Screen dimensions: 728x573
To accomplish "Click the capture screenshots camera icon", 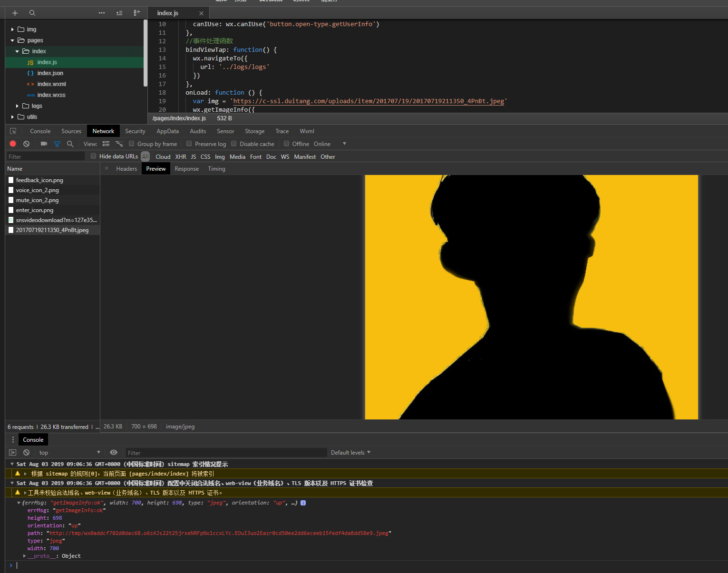I will pos(44,144).
